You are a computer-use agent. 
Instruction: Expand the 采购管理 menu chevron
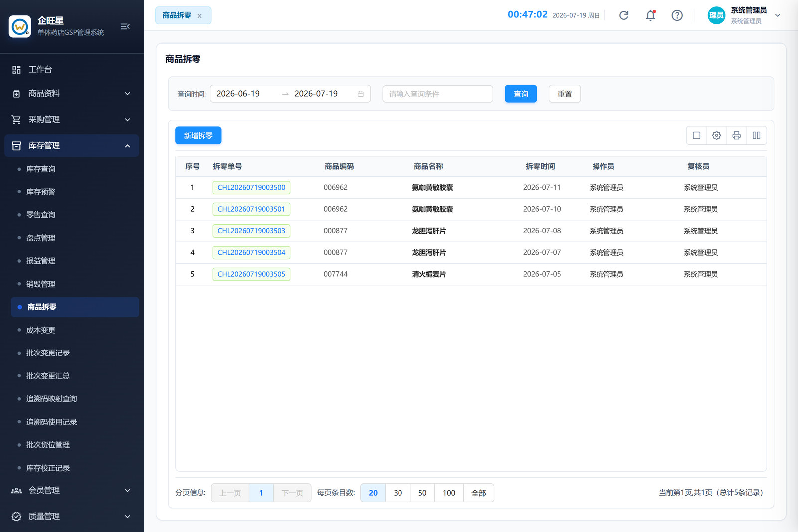[127, 120]
